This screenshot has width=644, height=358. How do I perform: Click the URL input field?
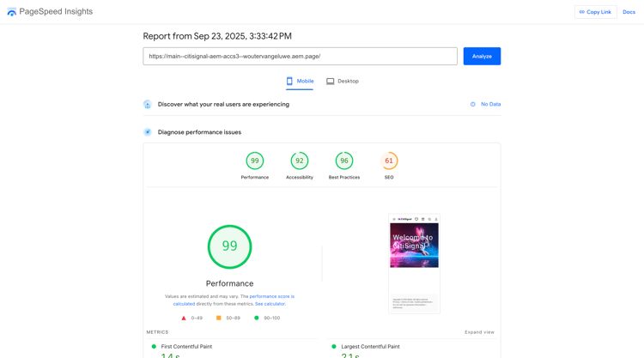[x=300, y=57]
